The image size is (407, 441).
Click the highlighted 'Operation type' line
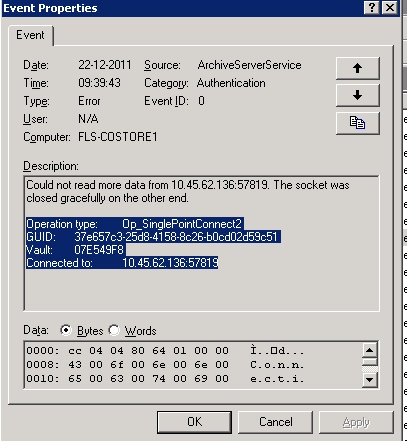tap(135, 224)
